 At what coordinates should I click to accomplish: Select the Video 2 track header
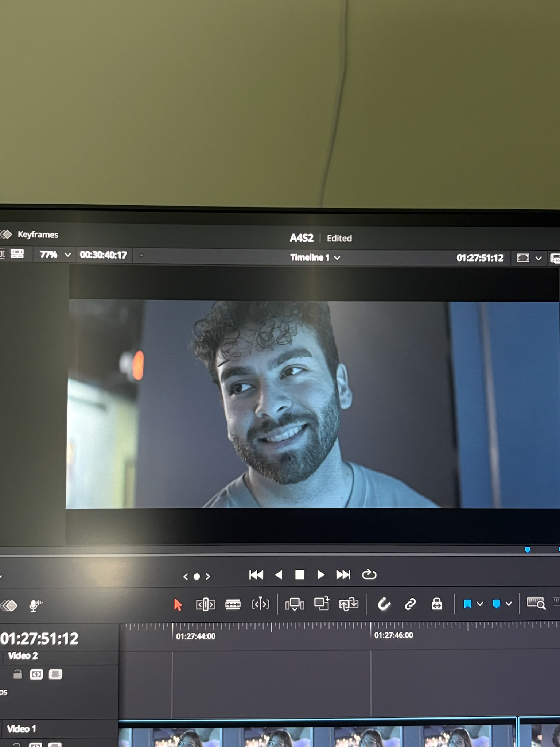(59, 685)
